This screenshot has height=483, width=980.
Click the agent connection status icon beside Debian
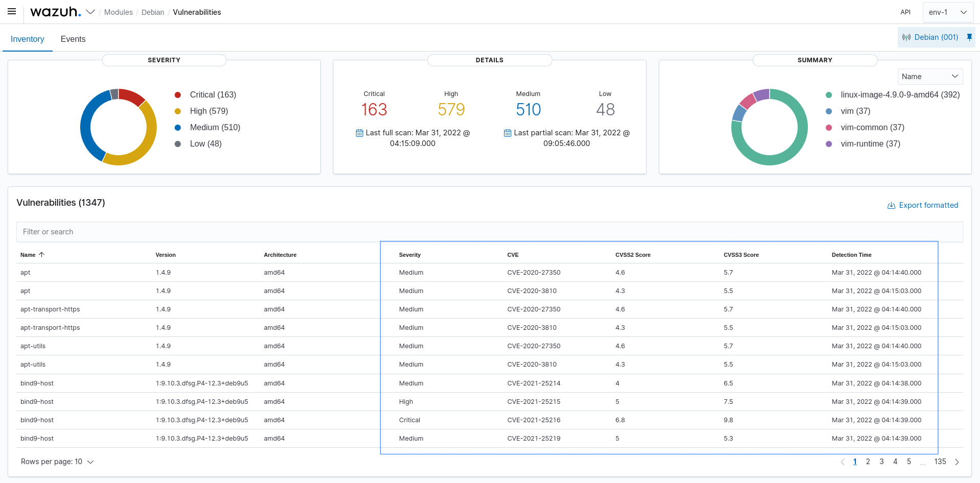pyautogui.click(x=907, y=37)
